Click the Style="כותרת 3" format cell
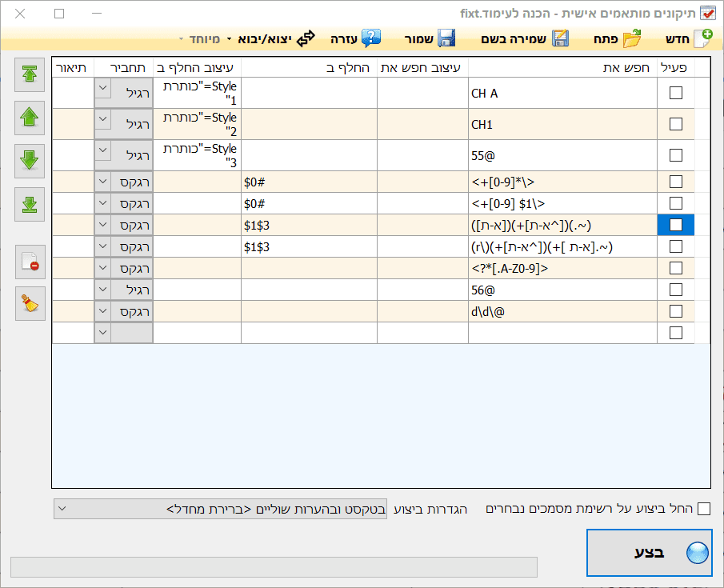 coord(197,155)
